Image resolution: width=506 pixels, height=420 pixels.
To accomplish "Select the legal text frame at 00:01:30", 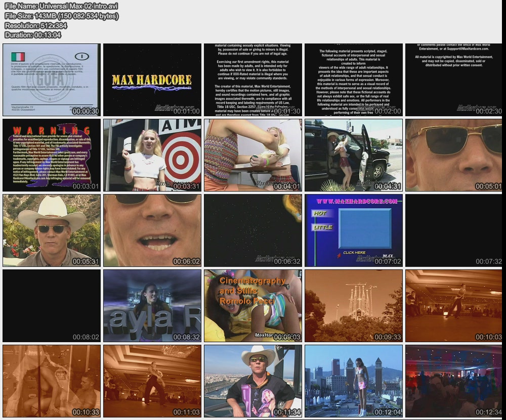I will (252, 80).
